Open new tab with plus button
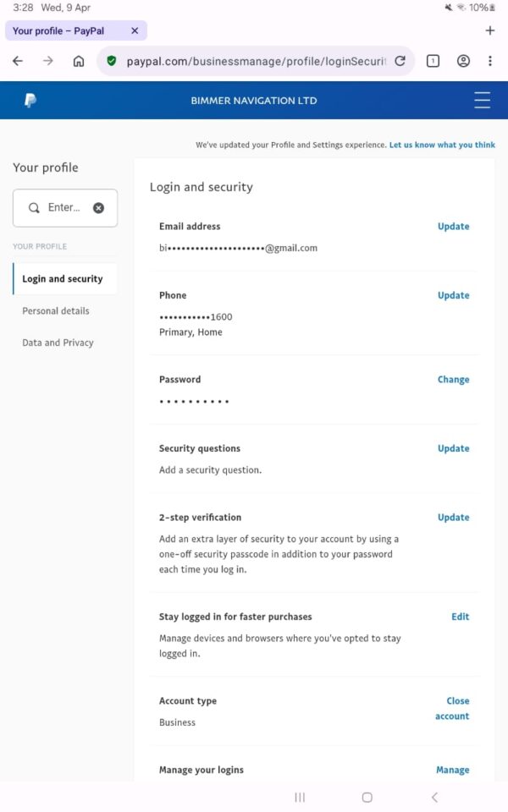 [489, 30]
